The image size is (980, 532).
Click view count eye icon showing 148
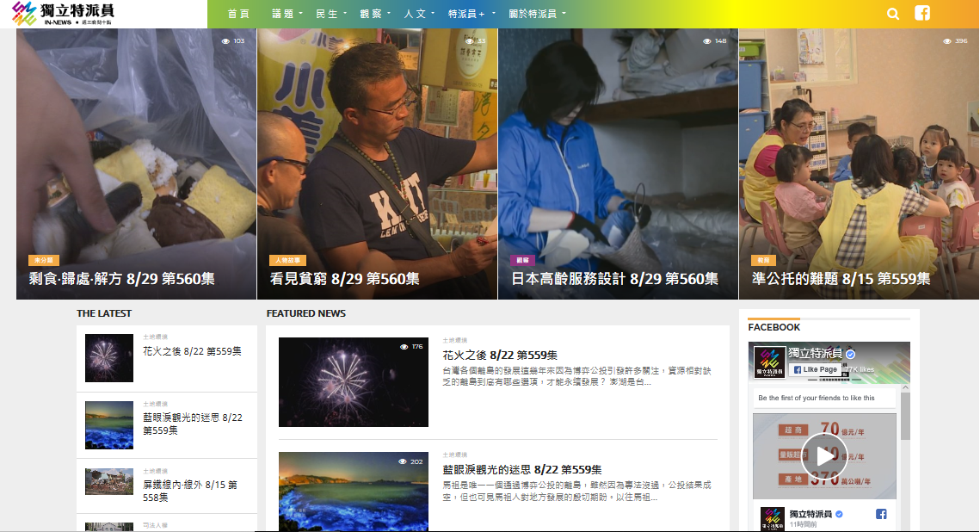pos(707,41)
